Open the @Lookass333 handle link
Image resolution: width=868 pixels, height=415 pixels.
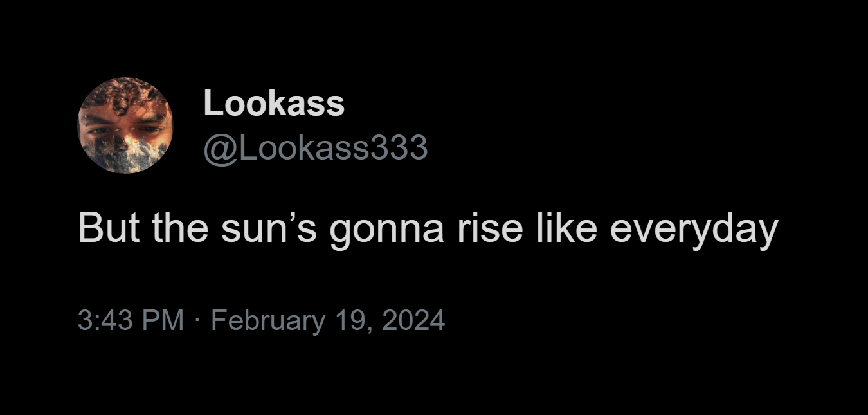315,148
